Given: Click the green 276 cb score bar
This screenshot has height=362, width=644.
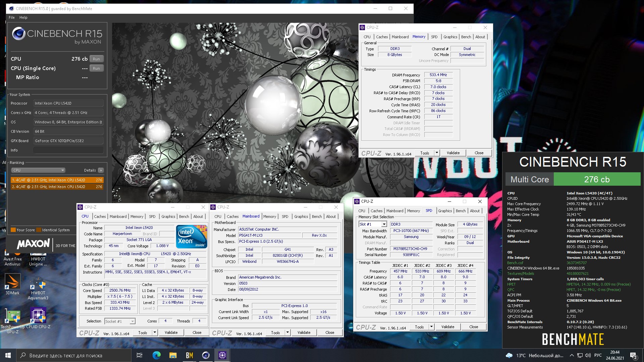Looking at the screenshot, I should (x=597, y=179).
